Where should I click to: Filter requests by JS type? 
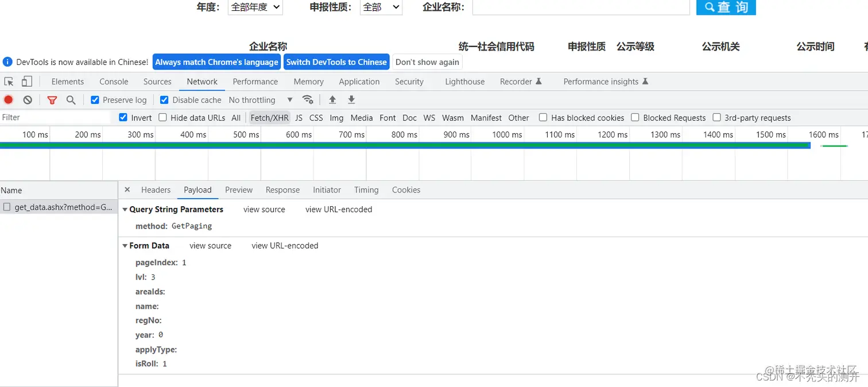point(299,118)
